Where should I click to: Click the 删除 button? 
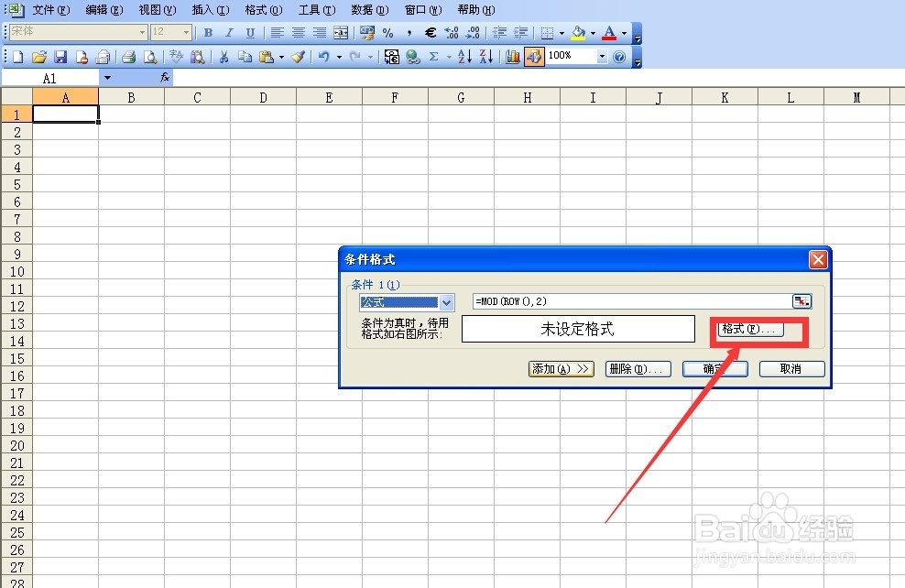click(x=638, y=369)
